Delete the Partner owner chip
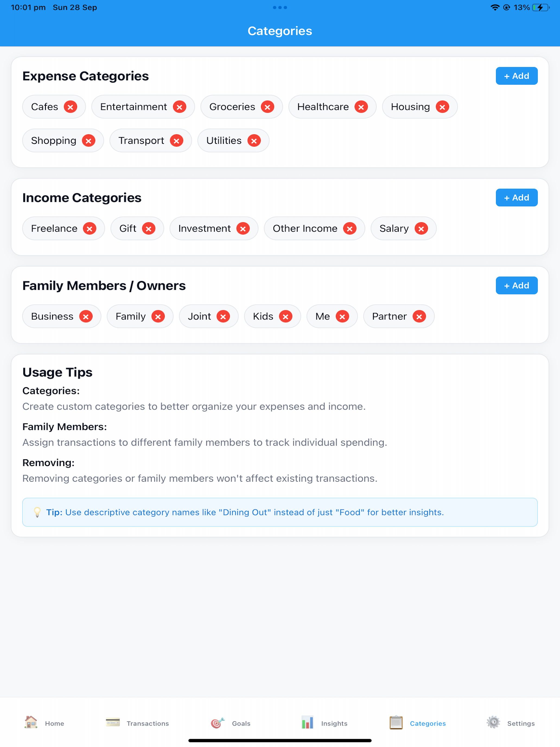Image resolution: width=560 pixels, height=747 pixels. [x=419, y=316]
